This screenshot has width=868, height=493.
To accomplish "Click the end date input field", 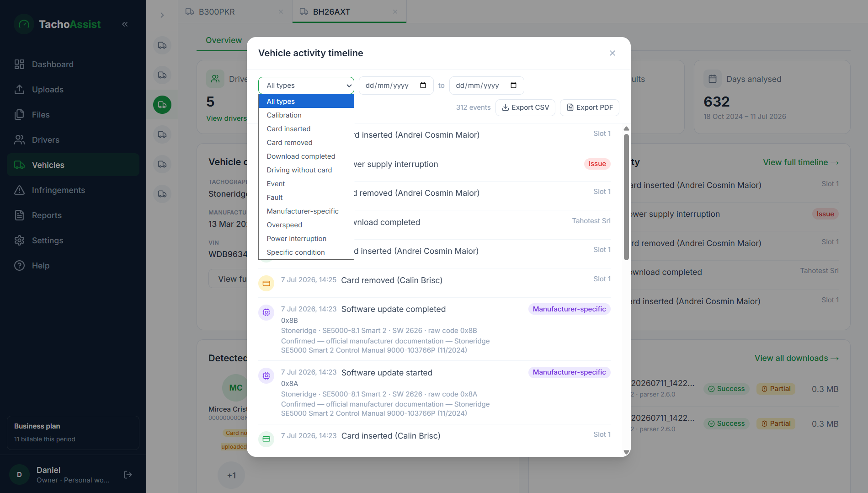I will click(x=486, y=86).
